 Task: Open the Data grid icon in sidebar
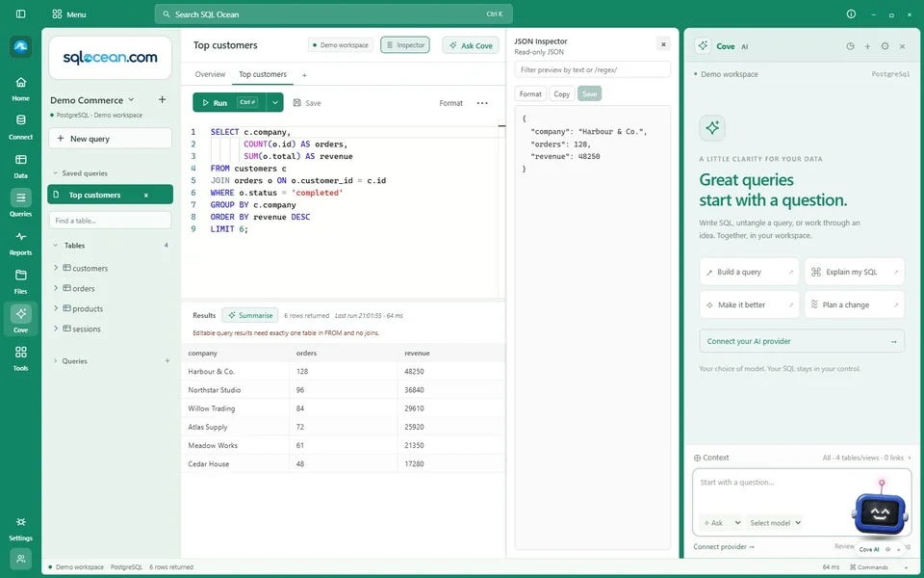[20, 166]
